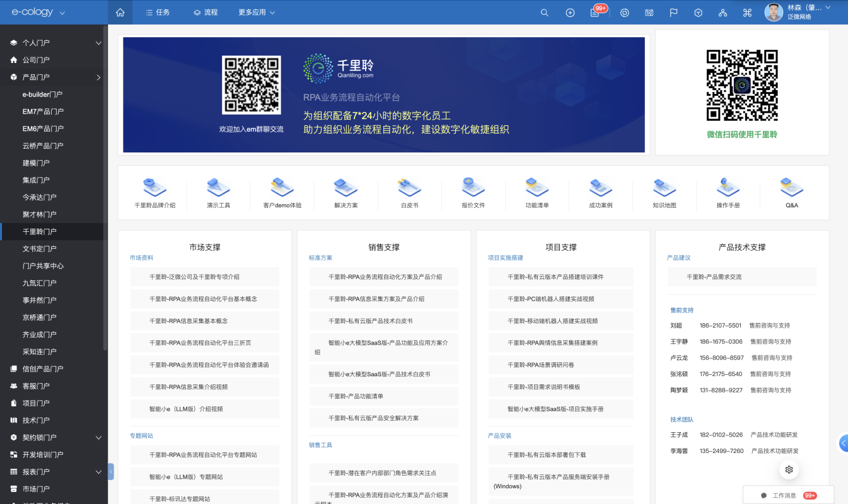Click the plus add icon in header
848x504 pixels.
(x=570, y=13)
